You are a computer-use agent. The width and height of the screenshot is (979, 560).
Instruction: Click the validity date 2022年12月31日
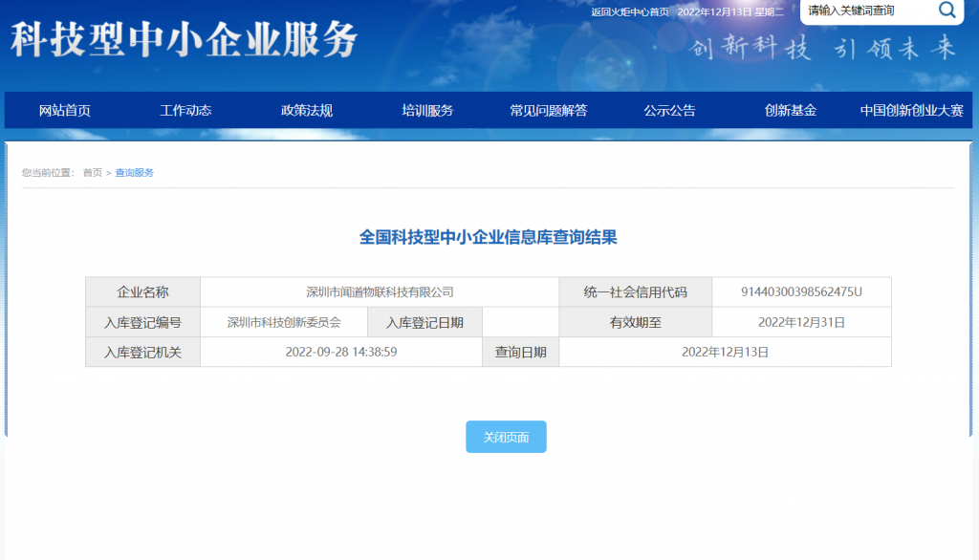[x=801, y=322]
